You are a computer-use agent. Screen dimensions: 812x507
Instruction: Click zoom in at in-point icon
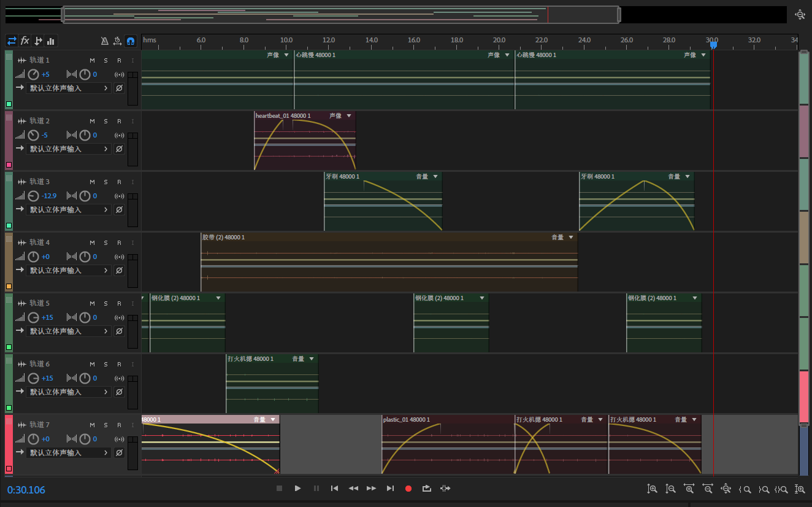(x=745, y=489)
